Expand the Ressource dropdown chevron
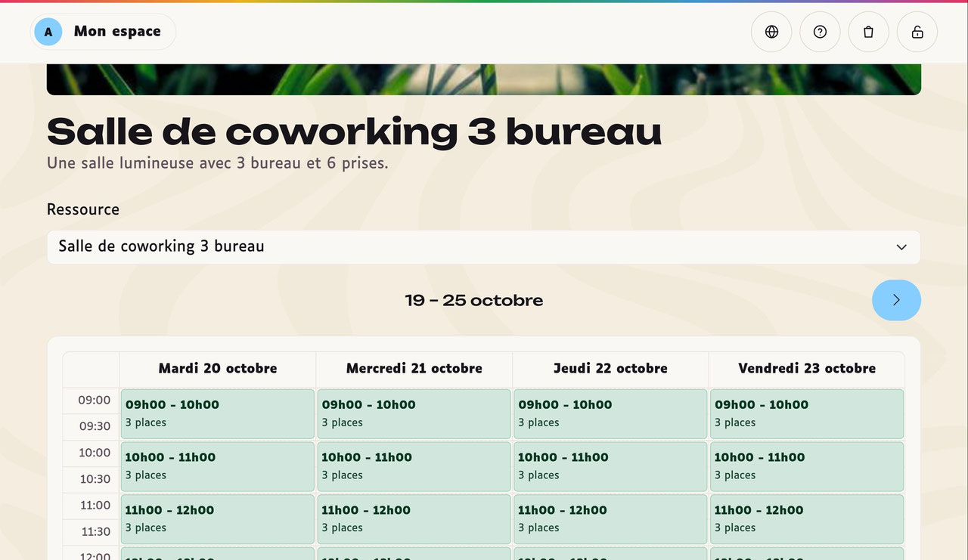The height and width of the screenshot is (560, 968). pos(901,247)
